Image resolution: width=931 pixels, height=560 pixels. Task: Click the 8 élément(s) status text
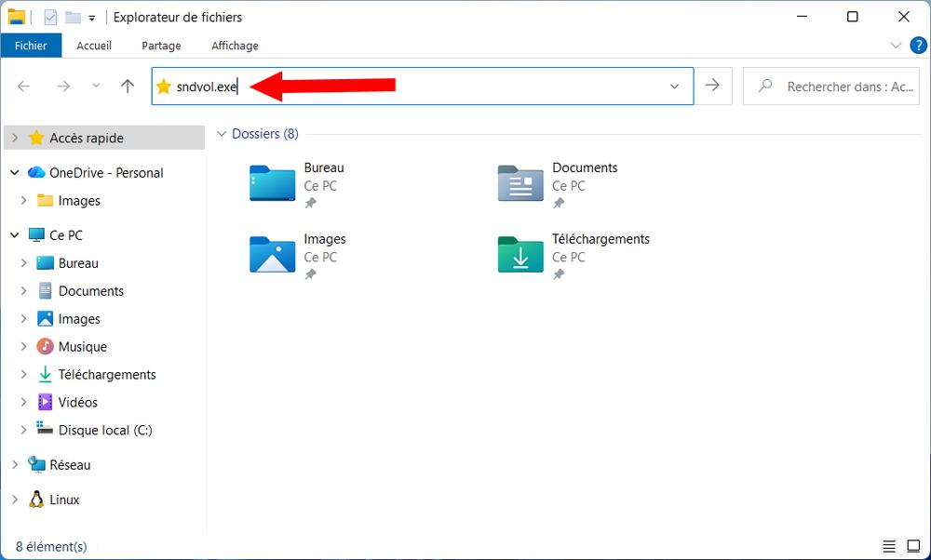pos(51,546)
